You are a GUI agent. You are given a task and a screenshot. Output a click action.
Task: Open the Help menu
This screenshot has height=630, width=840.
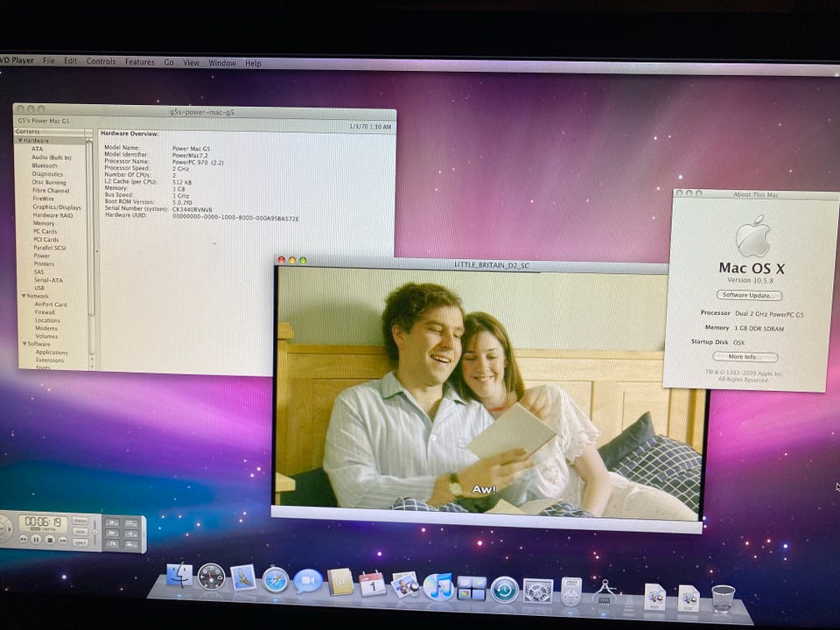pyautogui.click(x=253, y=63)
